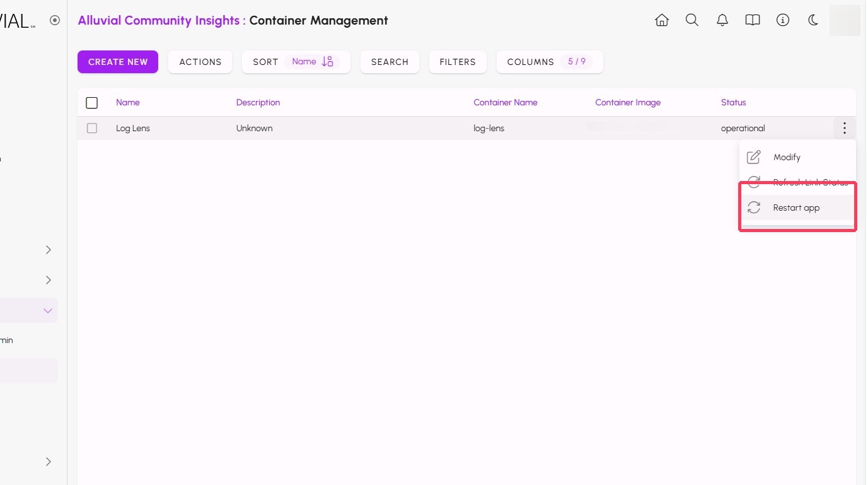The image size is (868, 485).
Task: Open the COLUMNS 5/9 selector
Action: click(x=550, y=62)
